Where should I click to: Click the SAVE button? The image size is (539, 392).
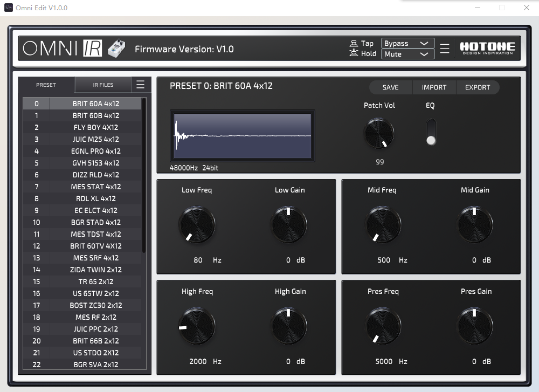tap(390, 87)
